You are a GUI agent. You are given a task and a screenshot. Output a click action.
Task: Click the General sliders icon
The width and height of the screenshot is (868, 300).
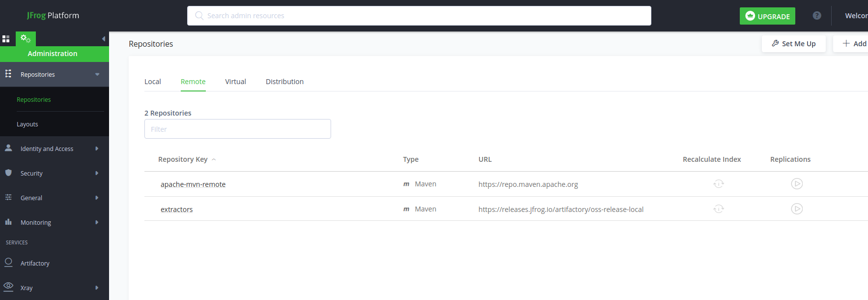8,197
